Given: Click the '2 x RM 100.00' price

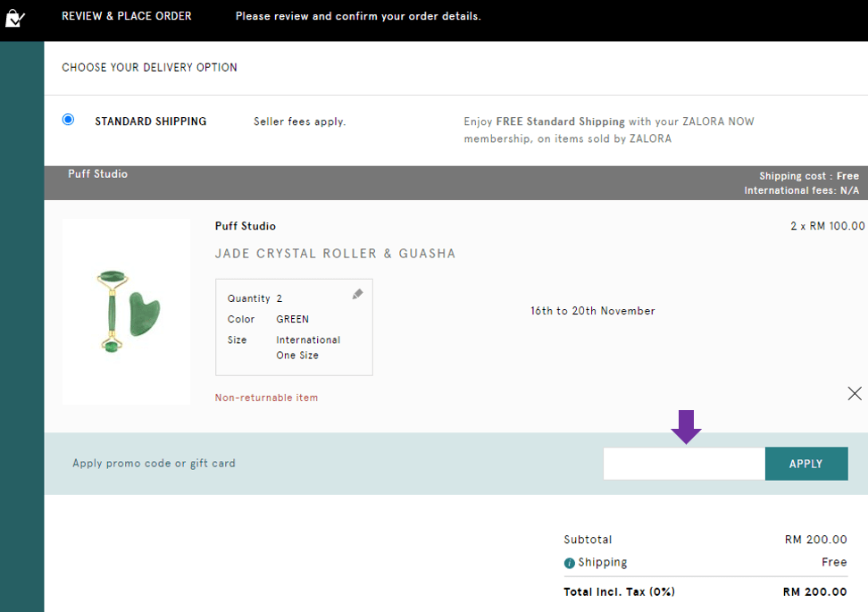Looking at the screenshot, I should point(828,226).
